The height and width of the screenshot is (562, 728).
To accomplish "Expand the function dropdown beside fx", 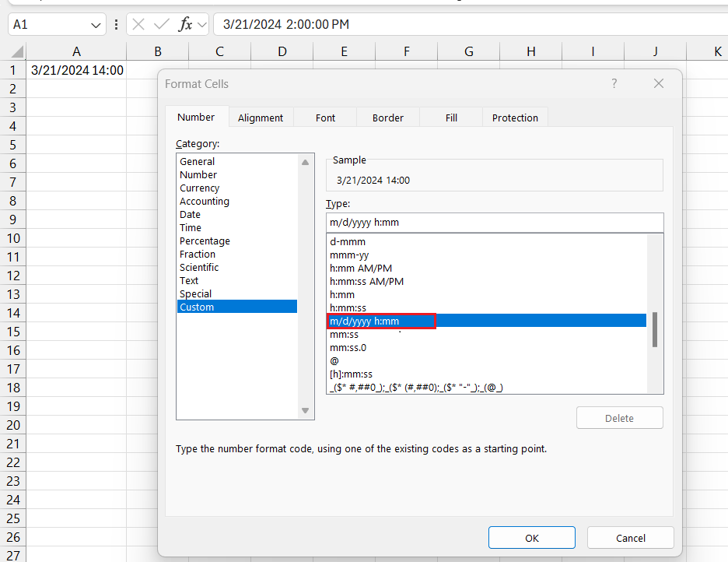I will (202, 25).
